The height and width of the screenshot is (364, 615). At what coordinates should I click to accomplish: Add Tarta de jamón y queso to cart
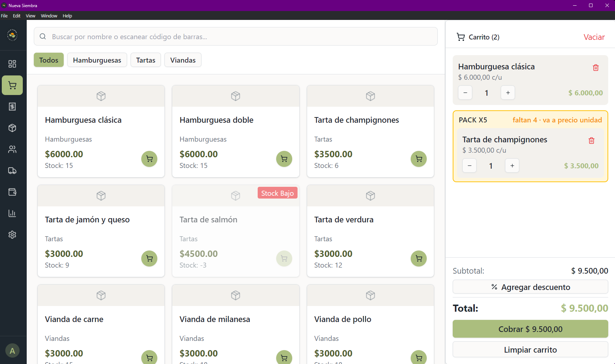(x=149, y=259)
